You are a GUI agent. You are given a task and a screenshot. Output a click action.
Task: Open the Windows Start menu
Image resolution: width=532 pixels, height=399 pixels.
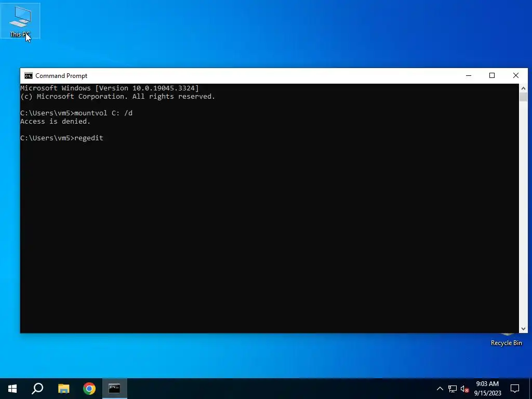(12, 389)
